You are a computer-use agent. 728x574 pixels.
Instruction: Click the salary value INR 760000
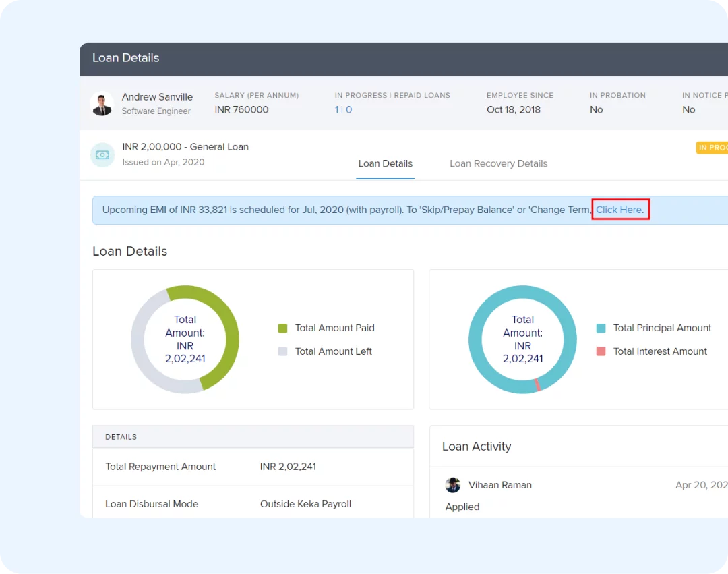(241, 109)
